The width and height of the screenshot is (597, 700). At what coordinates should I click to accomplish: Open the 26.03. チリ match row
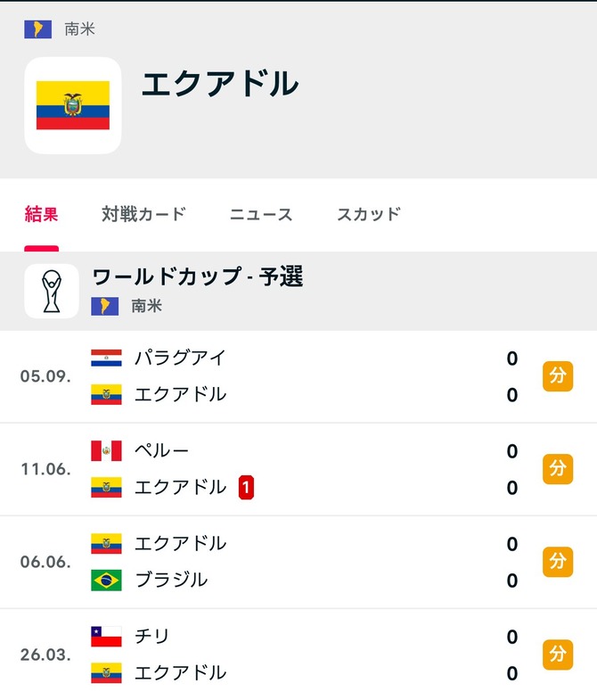[x=298, y=655]
